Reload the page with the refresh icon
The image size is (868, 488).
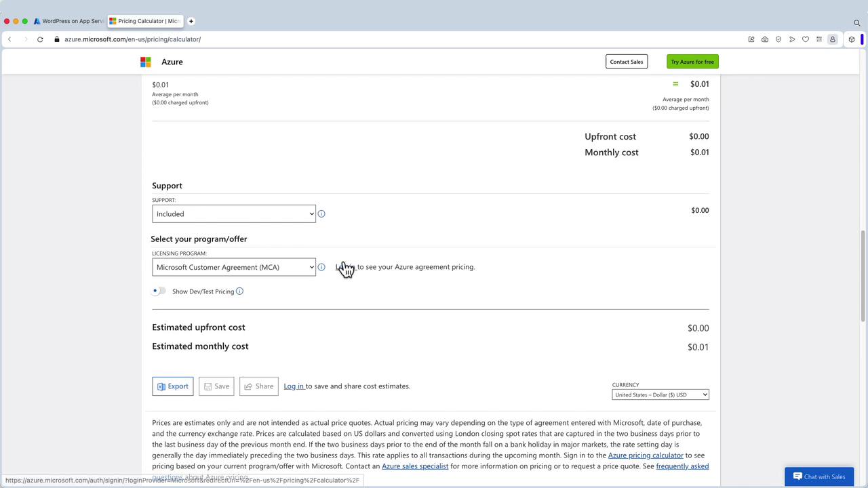40,39
